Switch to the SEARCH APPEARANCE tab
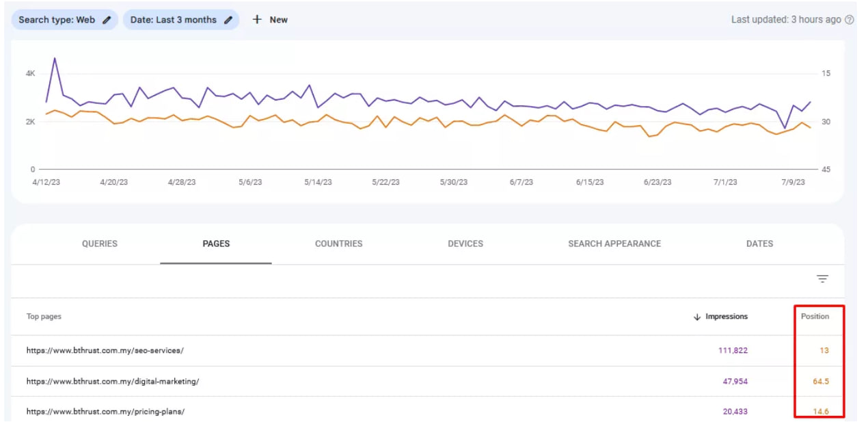 coord(614,244)
